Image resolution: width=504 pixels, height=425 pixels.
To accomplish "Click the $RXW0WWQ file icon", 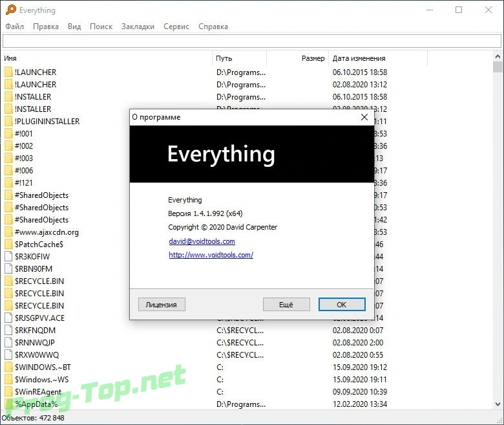I will coord(8,355).
